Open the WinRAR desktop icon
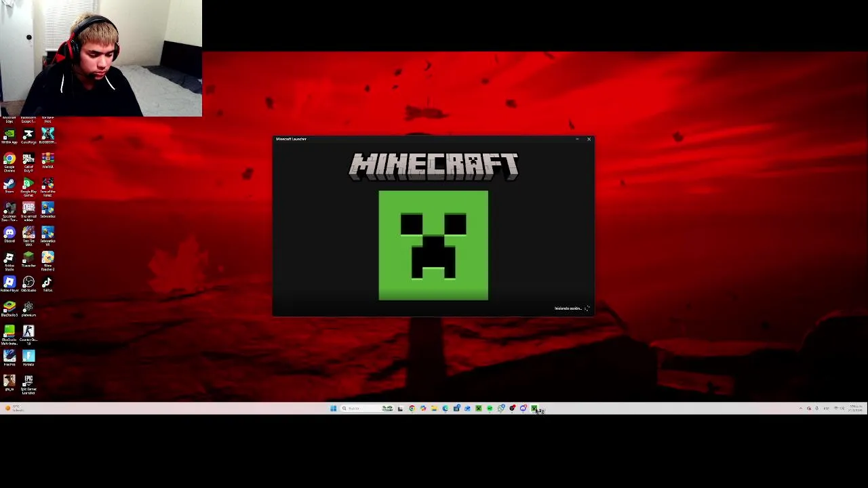 (x=47, y=161)
